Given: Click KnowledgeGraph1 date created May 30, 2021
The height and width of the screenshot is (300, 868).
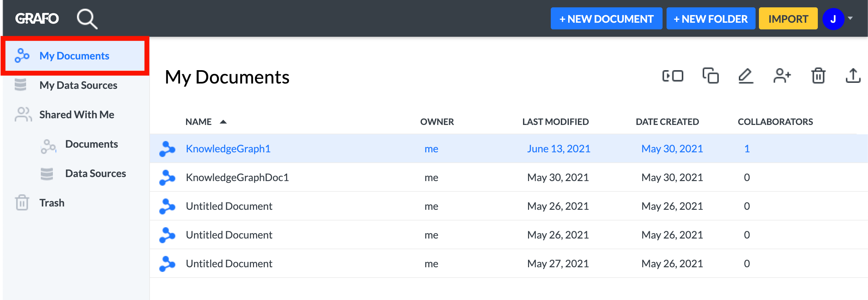Looking at the screenshot, I should (x=672, y=149).
